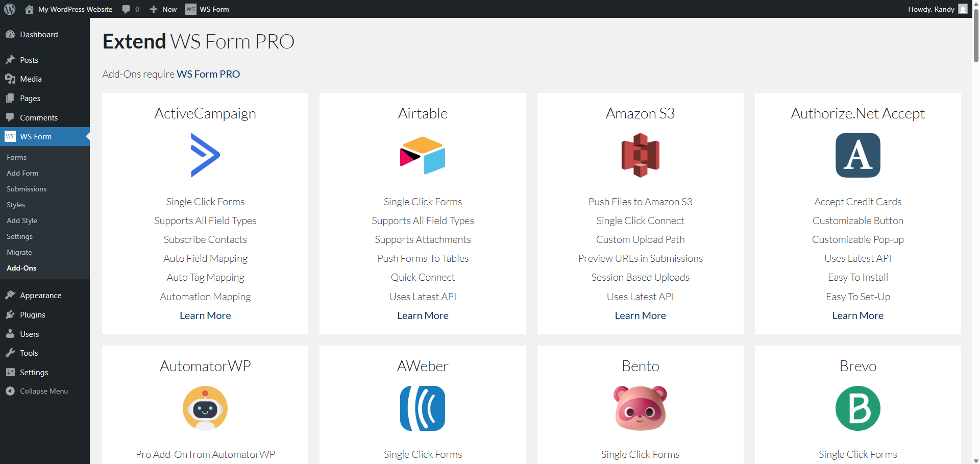Click the ActiveCampaign arrow logo
This screenshot has height=464, width=980.
205,155
